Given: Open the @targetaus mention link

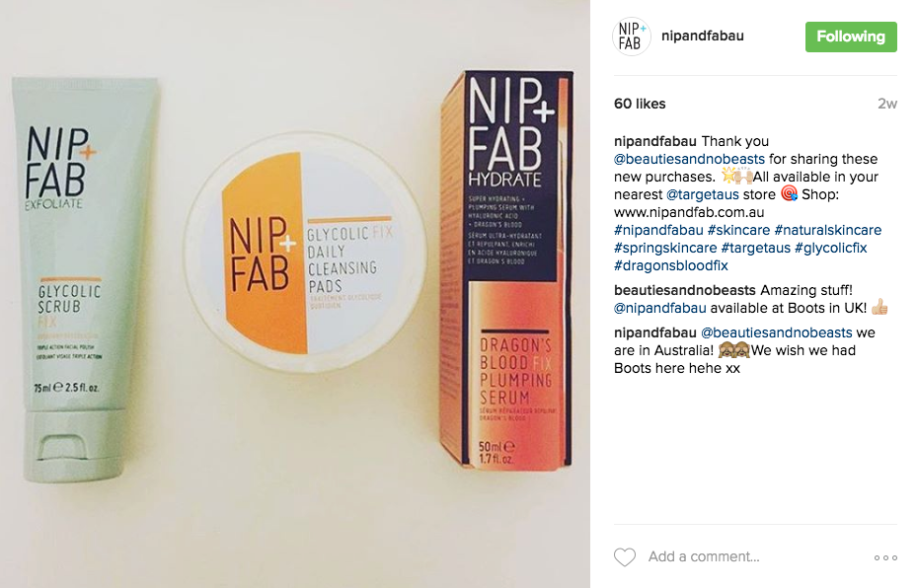Looking at the screenshot, I should pyautogui.click(x=704, y=194).
